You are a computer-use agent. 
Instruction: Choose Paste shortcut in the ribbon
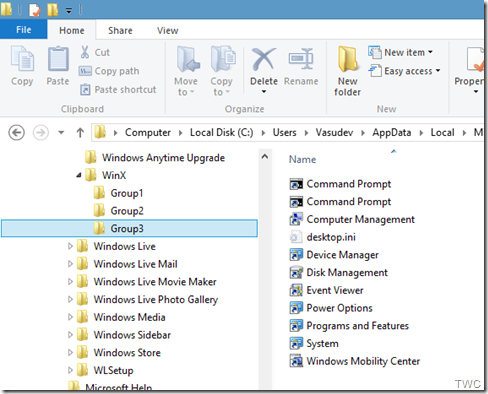[118, 90]
